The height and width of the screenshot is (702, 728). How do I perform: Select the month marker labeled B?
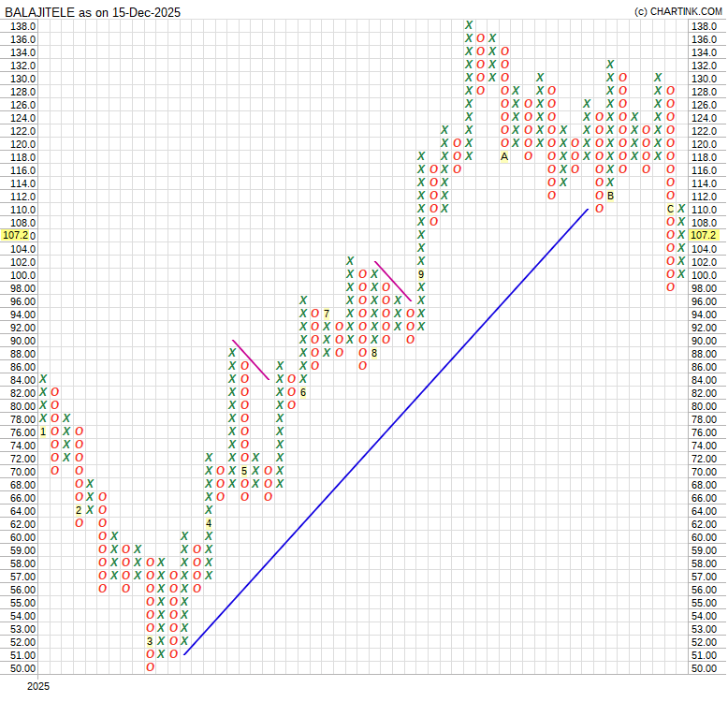[611, 196]
